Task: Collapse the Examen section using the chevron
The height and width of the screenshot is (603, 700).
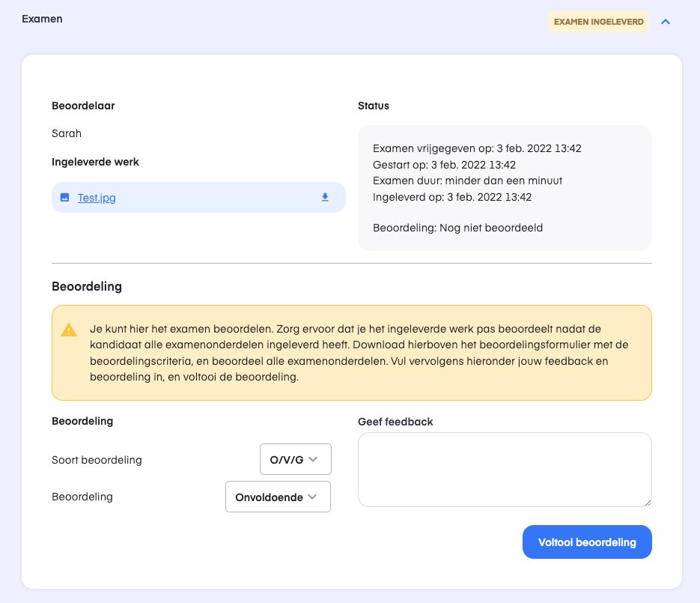Action: point(665,22)
